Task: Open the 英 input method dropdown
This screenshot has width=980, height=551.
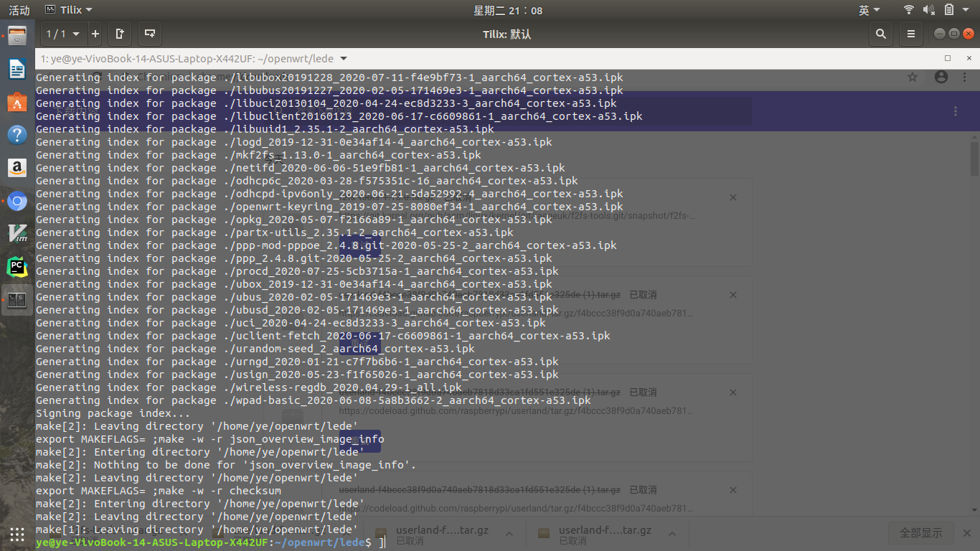Action: 870,10
